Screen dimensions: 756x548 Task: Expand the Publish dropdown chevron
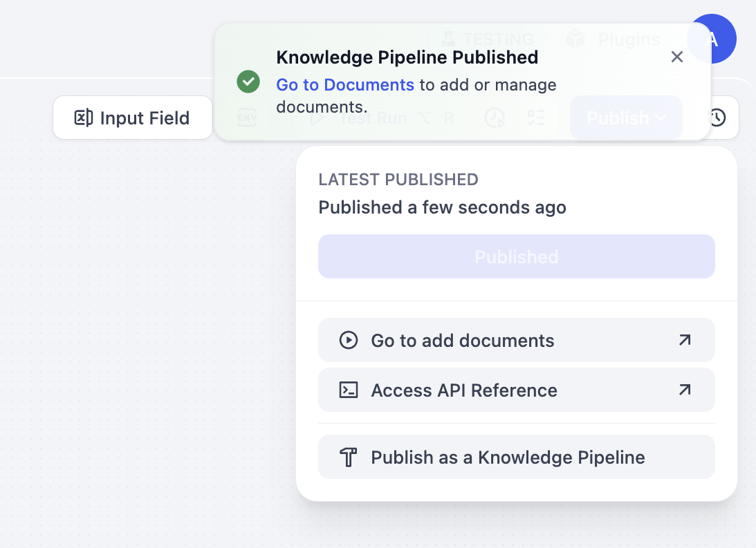tap(661, 118)
